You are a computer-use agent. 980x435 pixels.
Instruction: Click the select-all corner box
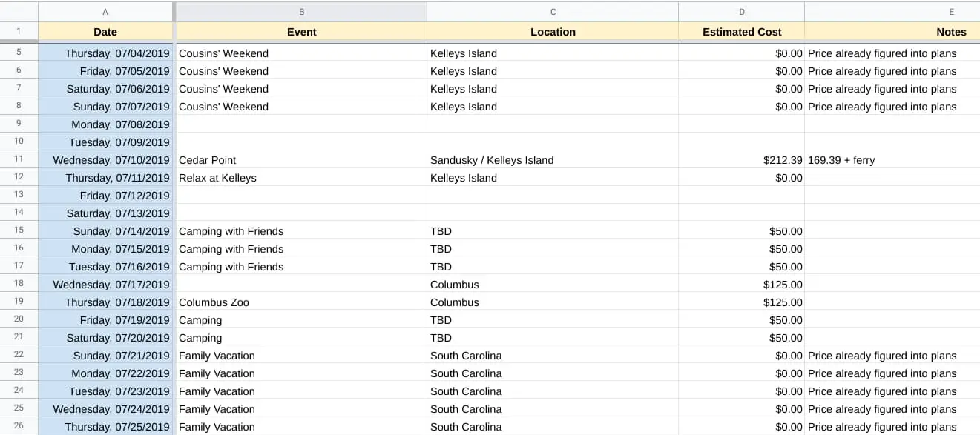[19, 12]
